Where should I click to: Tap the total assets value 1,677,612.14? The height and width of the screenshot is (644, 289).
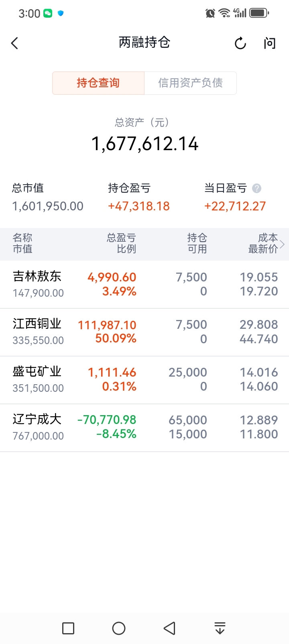[145, 144]
